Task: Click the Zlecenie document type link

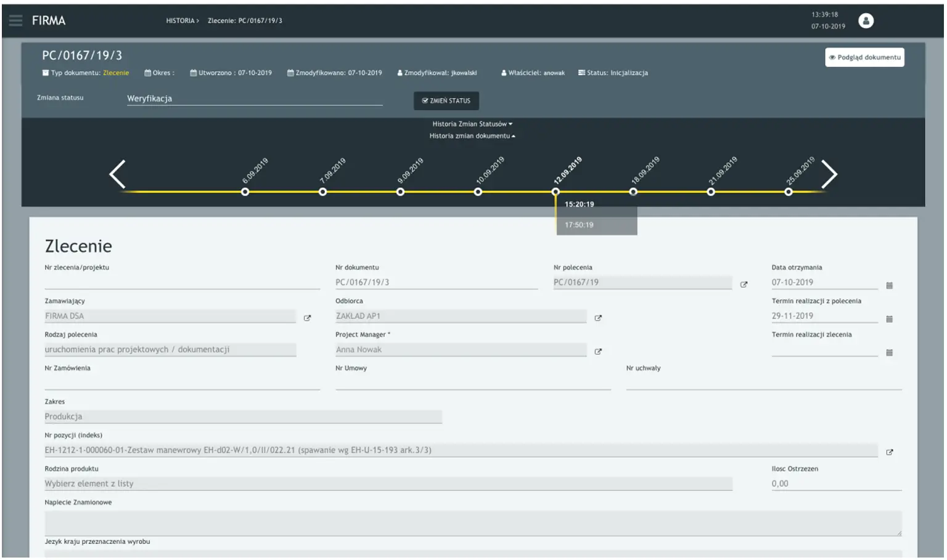Action: (116, 73)
